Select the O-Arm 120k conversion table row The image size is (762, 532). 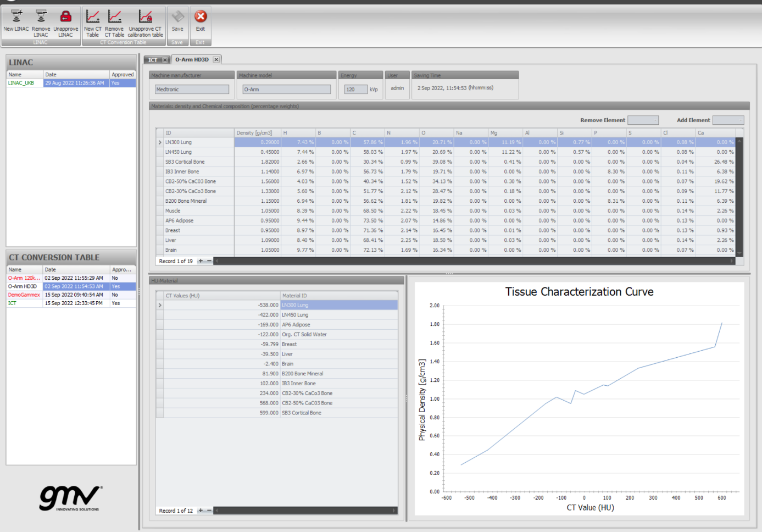coord(71,278)
